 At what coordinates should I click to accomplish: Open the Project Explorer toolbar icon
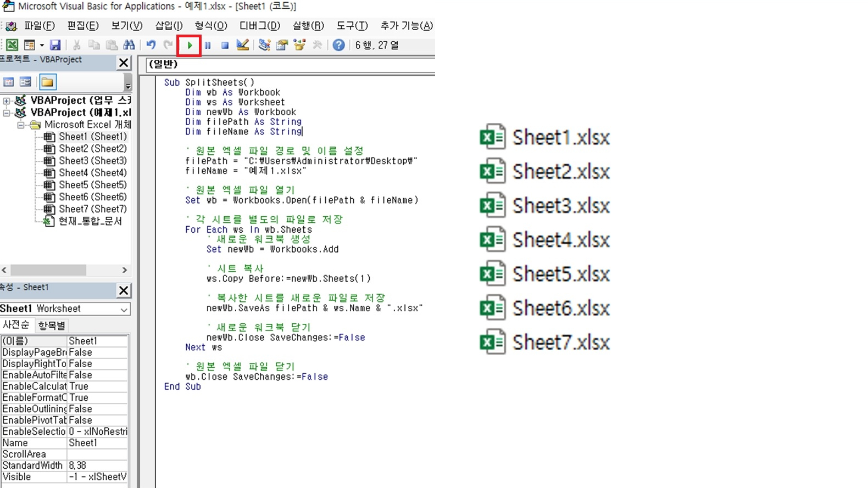point(264,45)
